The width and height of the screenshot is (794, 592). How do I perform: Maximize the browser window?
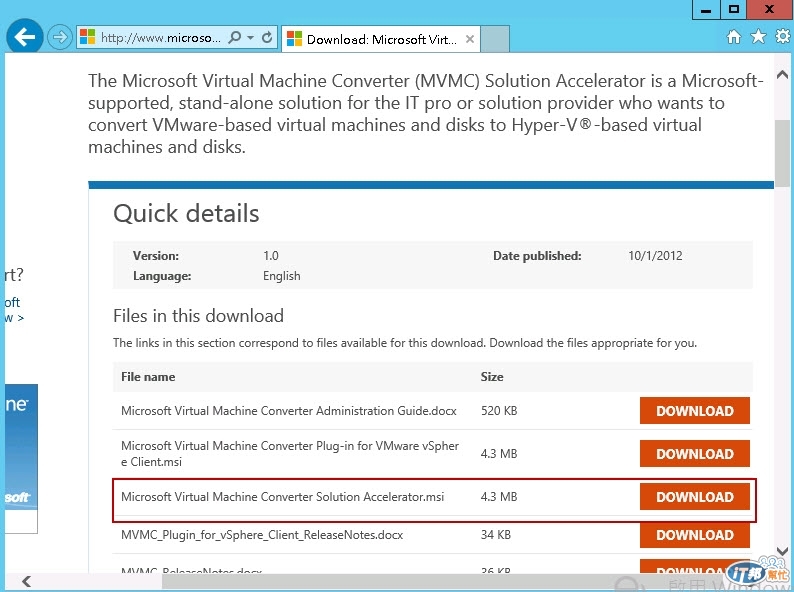click(734, 9)
